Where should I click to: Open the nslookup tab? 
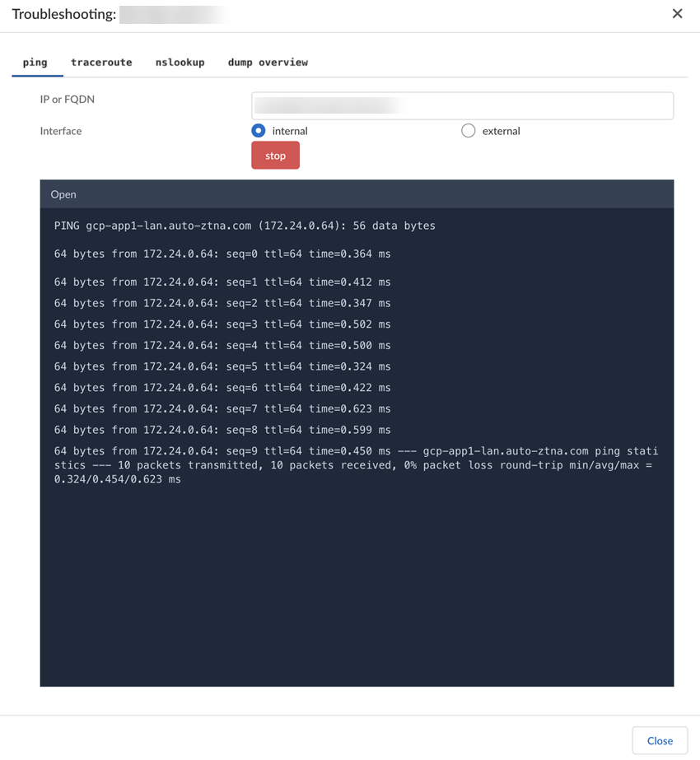180,62
